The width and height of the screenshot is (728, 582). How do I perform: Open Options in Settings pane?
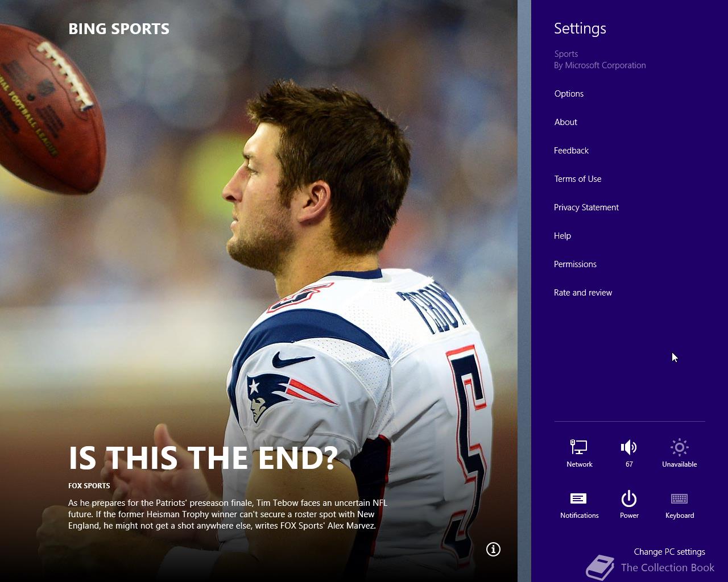pyautogui.click(x=569, y=94)
